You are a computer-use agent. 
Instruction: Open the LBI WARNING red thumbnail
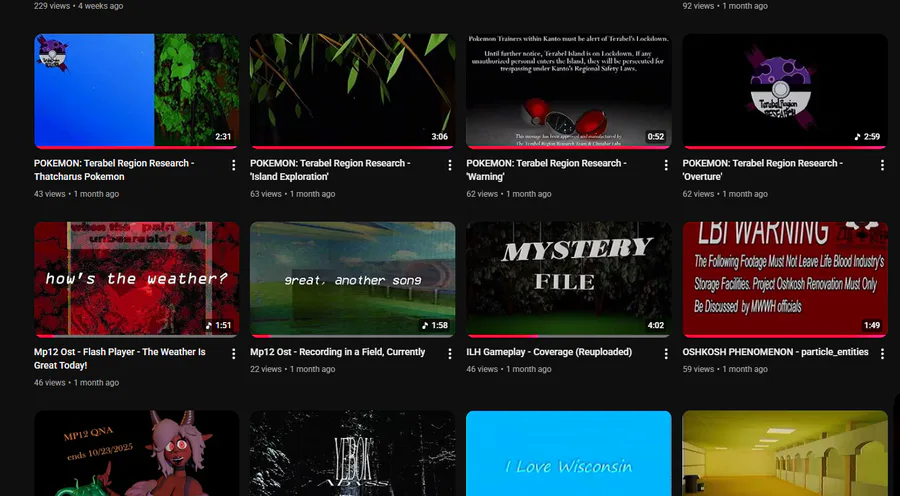pos(785,280)
